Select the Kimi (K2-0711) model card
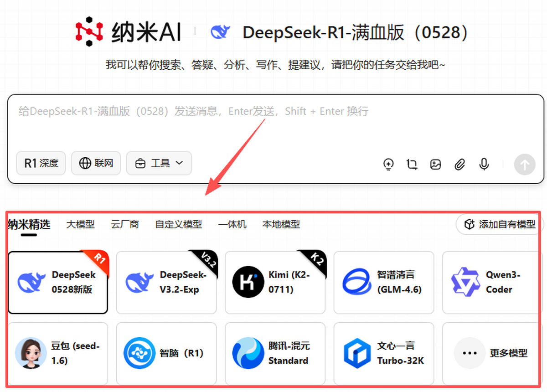The height and width of the screenshot is (392, 547). tap(275, 282)
